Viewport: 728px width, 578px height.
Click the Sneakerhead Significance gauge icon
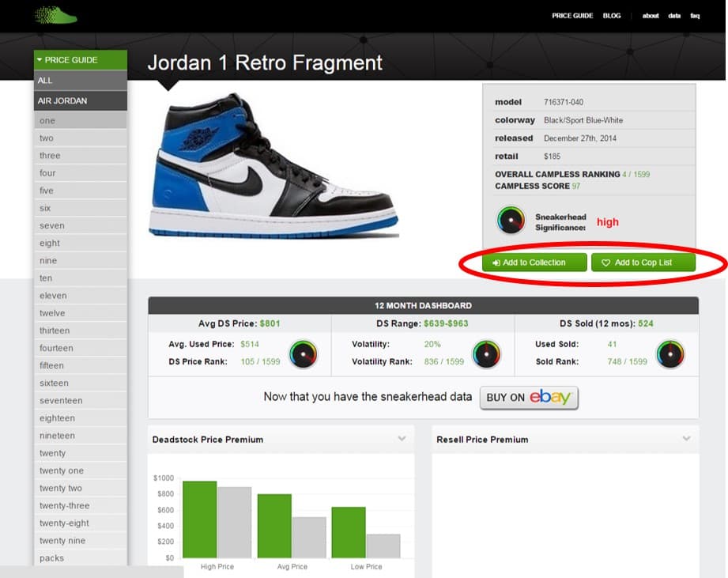tap(511, 220)
